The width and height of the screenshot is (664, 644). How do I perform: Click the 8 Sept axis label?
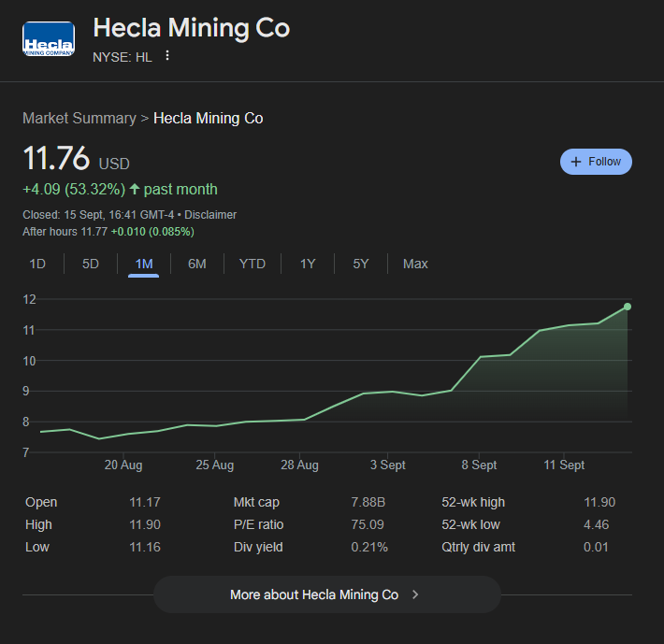pos(479,465)
